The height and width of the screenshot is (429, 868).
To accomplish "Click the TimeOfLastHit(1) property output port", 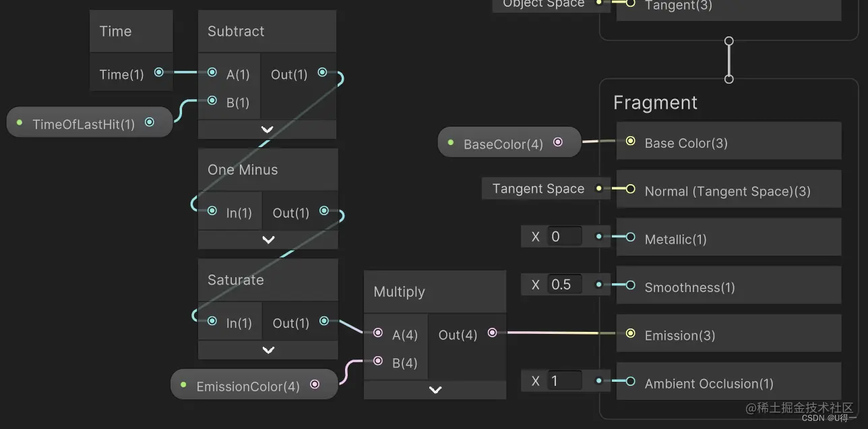I will (x=150, y=122).
